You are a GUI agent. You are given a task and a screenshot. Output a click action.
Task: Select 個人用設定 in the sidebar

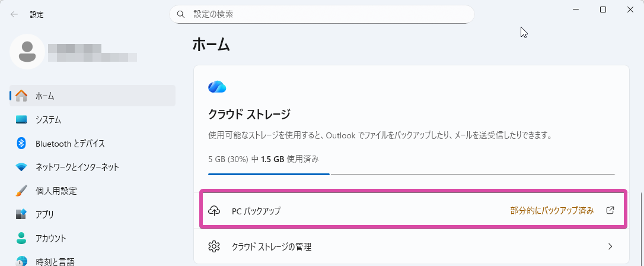click(56, 191)
